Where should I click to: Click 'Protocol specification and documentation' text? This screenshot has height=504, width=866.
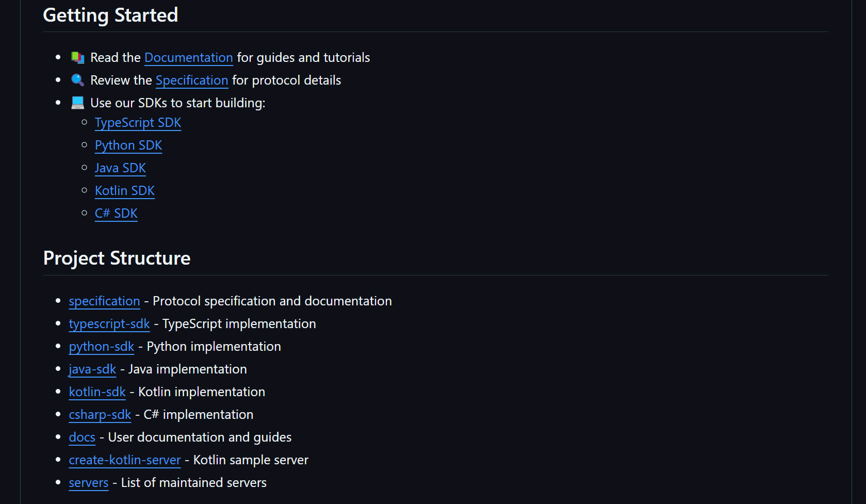tap(272, 301)
